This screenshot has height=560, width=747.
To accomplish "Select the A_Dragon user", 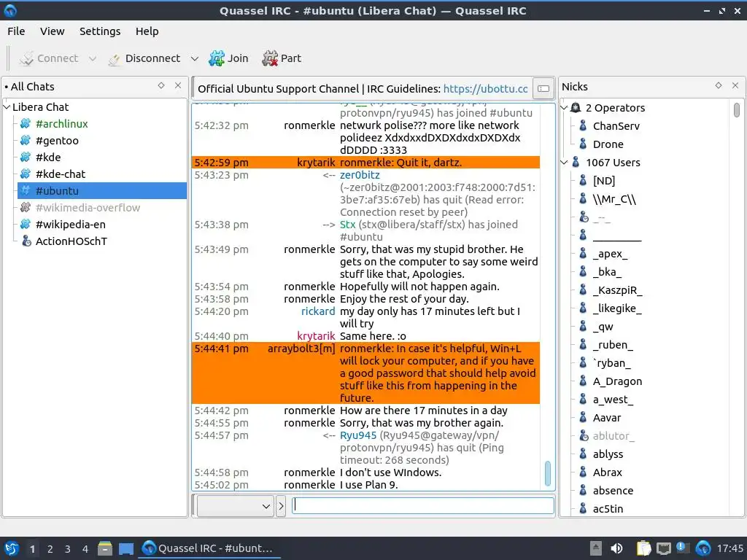I will click(617, 381).
